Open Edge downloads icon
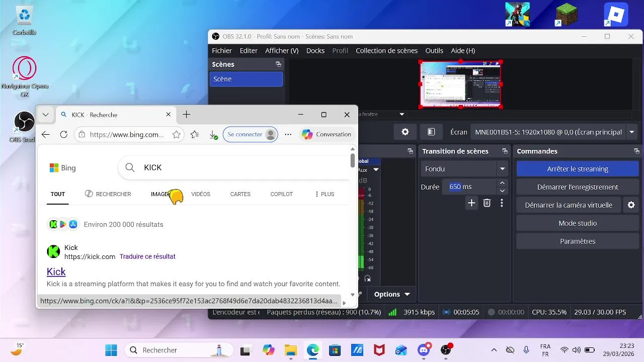Viewport: 644px width, 362px height. click(213, 135)
